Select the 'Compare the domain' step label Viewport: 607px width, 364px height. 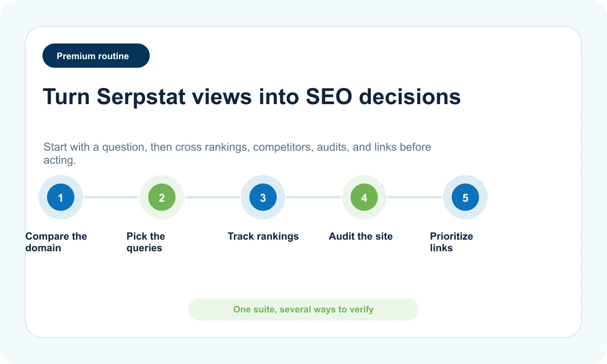(56, 242)
